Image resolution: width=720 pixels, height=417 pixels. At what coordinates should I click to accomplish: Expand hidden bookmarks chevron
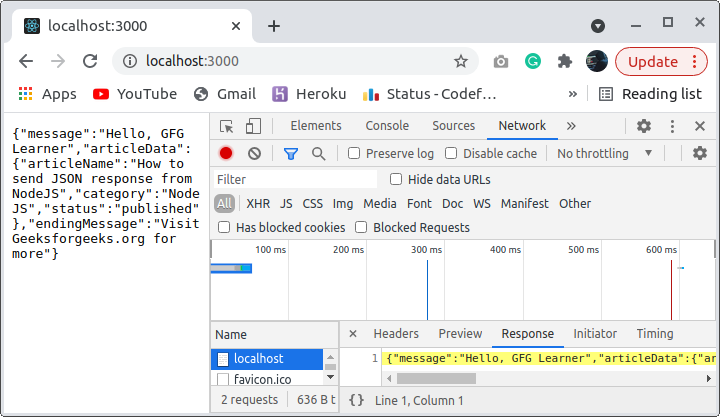tap(573, 94)
